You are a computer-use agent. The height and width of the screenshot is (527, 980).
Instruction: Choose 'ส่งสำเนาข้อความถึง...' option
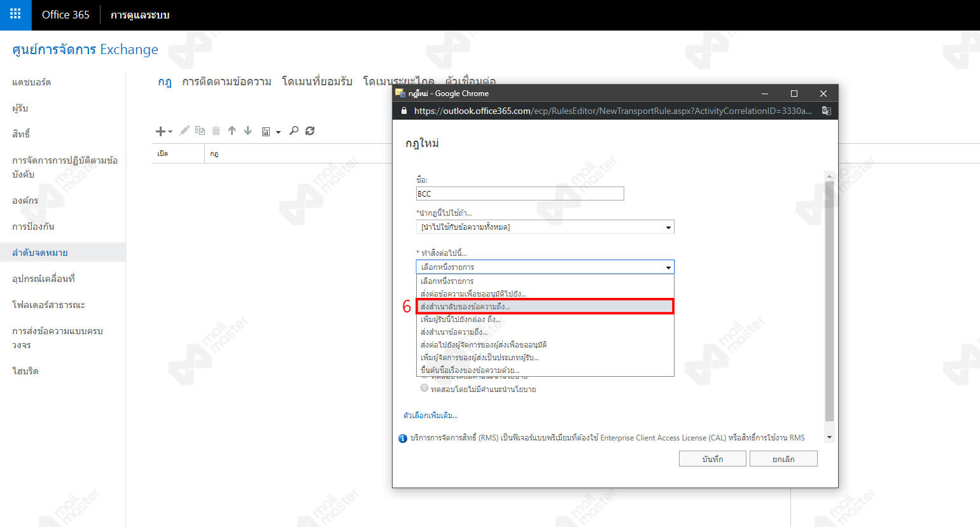point(545,332)
